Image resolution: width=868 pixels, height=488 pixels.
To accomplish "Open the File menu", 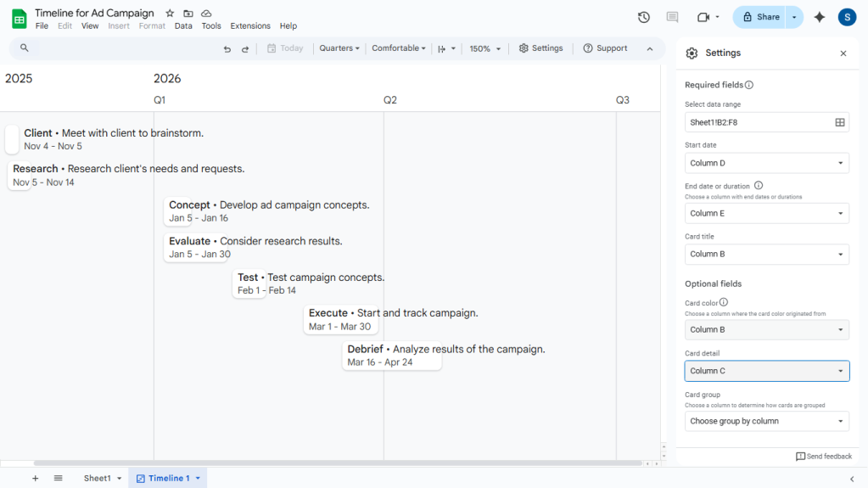I will (x=42, y=26).
